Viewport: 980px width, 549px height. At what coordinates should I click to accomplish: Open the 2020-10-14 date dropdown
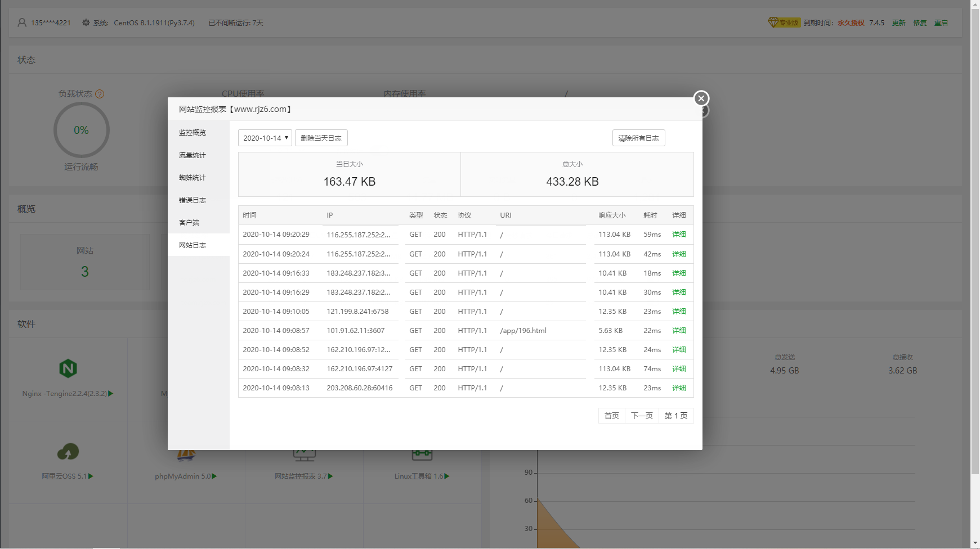click(x=265, y=138)
